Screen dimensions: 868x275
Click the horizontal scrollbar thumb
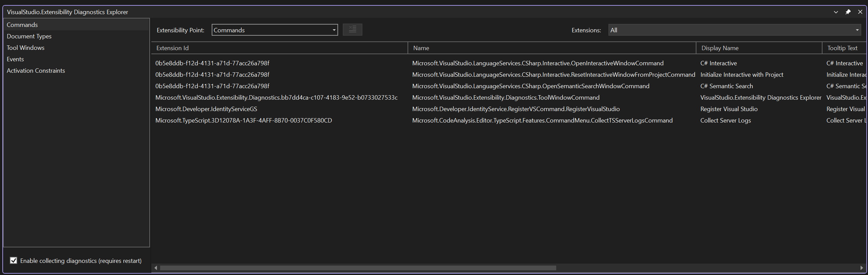click(358, 268)
